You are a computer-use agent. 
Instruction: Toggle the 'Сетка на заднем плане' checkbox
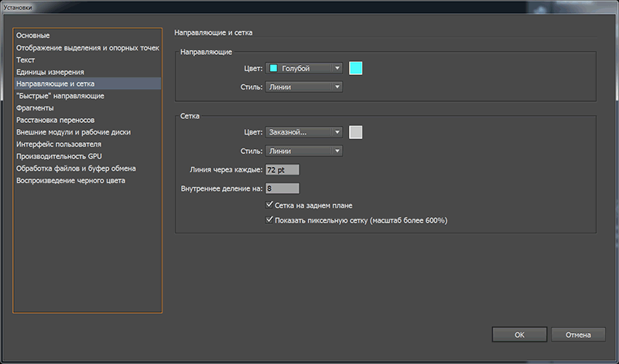(269, 206)
